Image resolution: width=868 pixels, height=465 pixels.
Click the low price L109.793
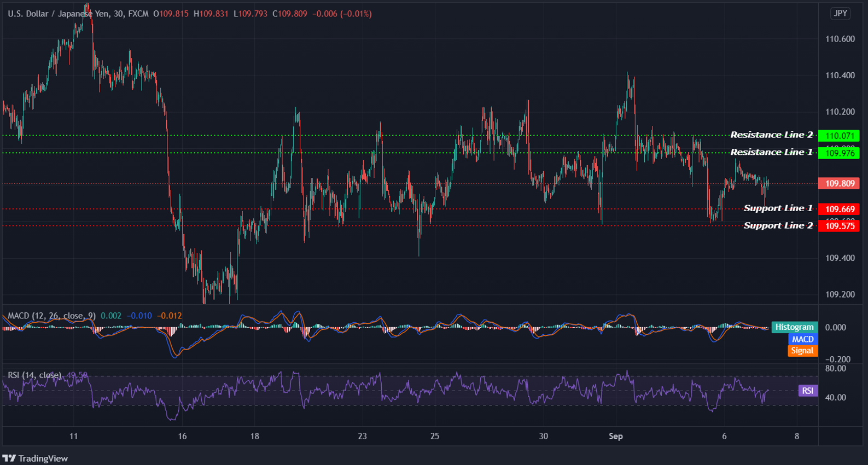[x=251, y=14]
